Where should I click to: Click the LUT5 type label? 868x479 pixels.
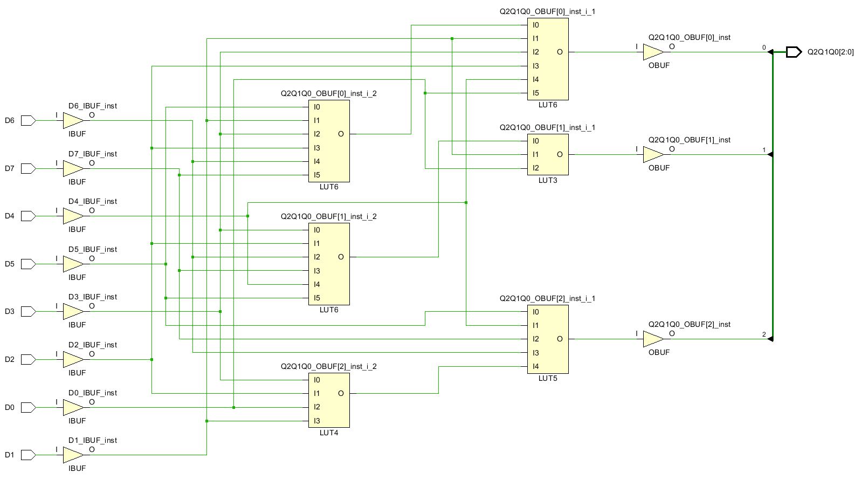[x=548, y=378]
